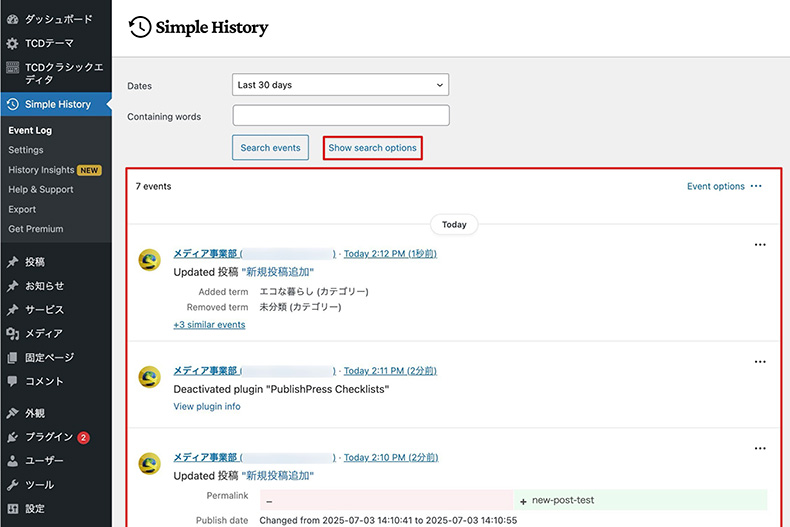Viewport: 790px width, 527px height.
Task: Click the 外観 paintbrush icon
Action: [13, 413]
